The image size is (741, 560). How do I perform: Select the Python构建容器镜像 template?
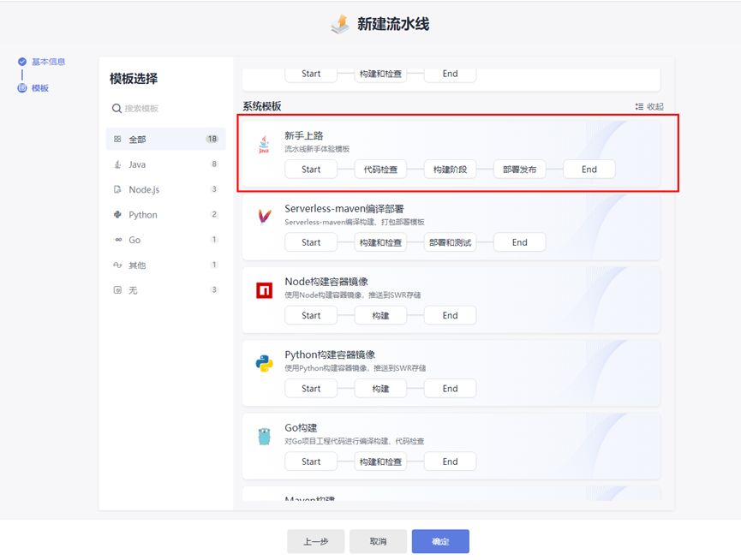451,373
